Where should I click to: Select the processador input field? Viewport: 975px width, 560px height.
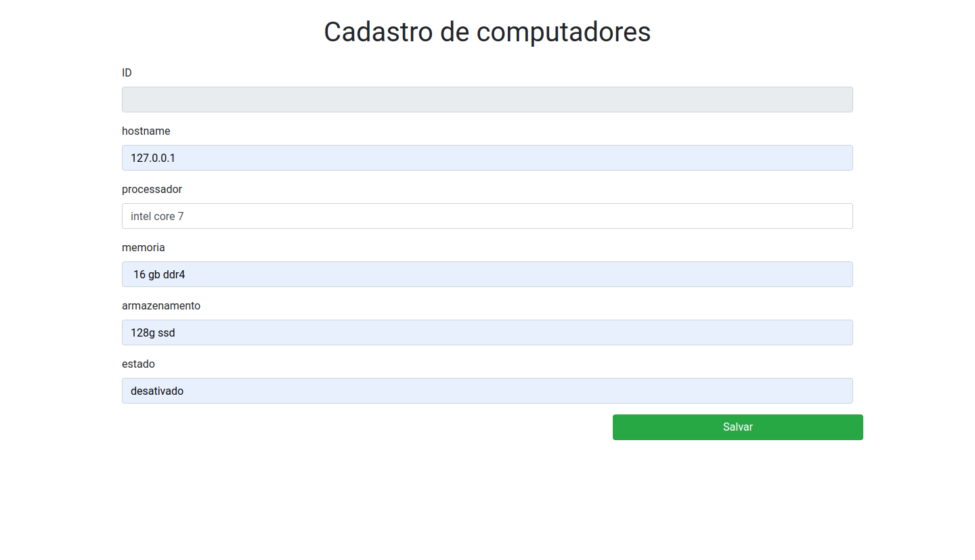pos(487,216)
